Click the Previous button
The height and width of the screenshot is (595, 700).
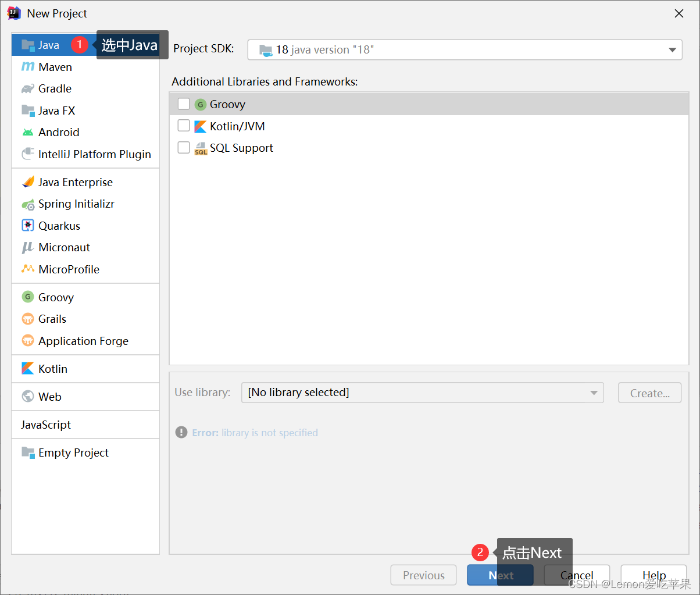click(424, 575)
